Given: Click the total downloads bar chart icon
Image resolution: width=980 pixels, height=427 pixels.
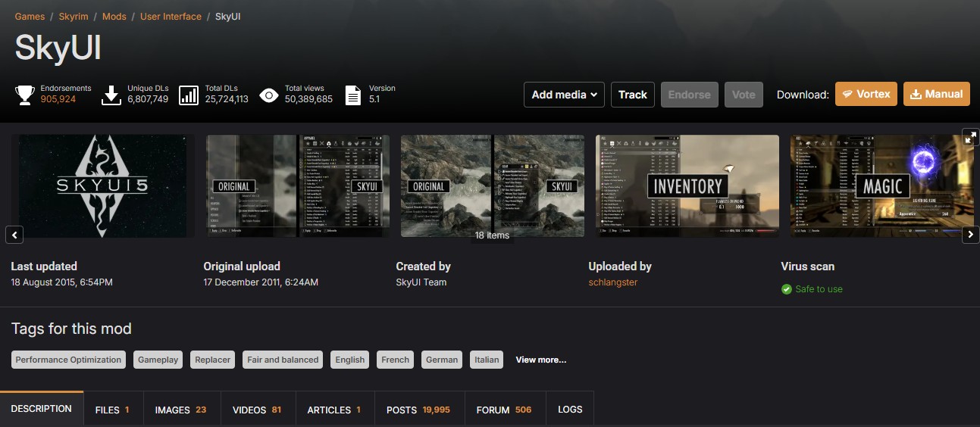Looking at the screenshot, I should point(189,95).
